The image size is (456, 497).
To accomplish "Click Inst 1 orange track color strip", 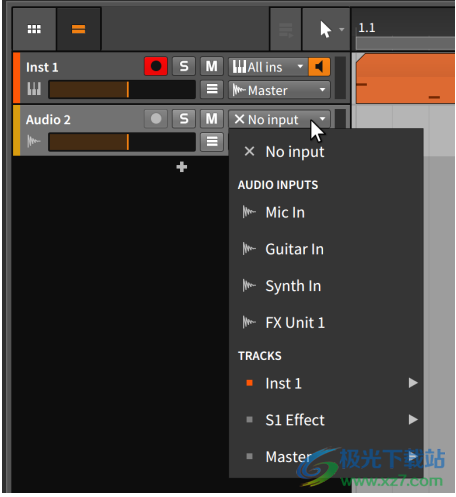I will (16, 78).
